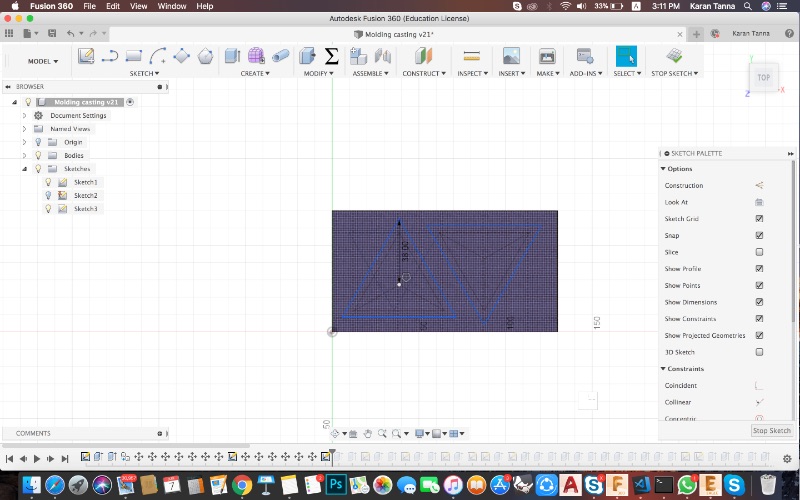800x500 pixels.
Task: Click the Offset Plane icon in Construct
Action: click(x=423, y=56)
